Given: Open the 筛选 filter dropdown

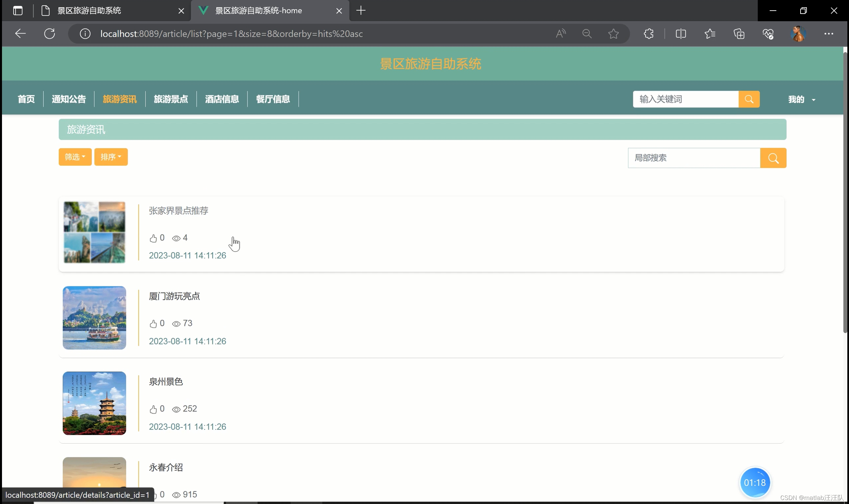Looking at the screenshot, I should (75, 157).
